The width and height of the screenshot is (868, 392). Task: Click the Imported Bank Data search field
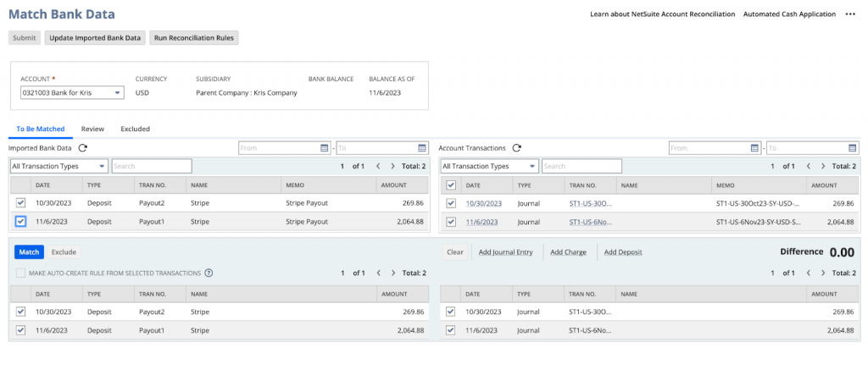point(152,167)
